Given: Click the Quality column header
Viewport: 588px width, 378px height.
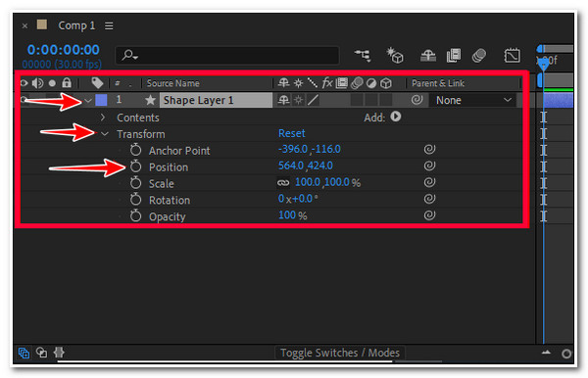Looking at the screenshot, I should click(312, 83).
